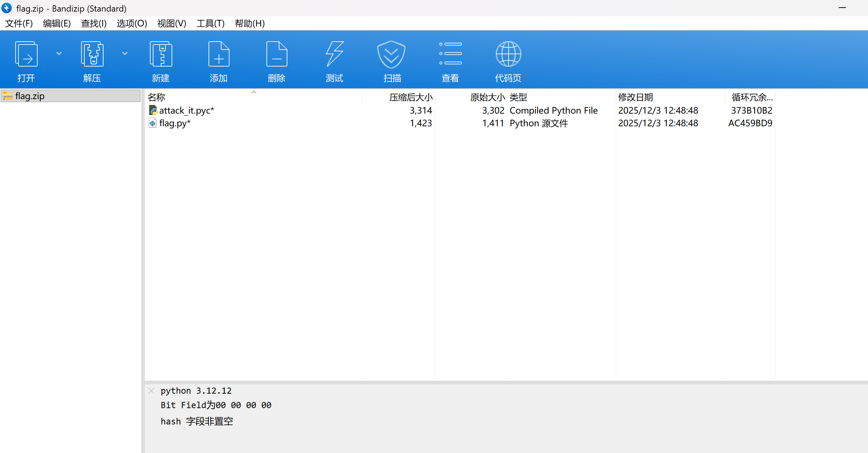Viewport: 868px width, 453px height.
Task: Click the flag.zip folder icon in tree
Action: tap(8, 96)
